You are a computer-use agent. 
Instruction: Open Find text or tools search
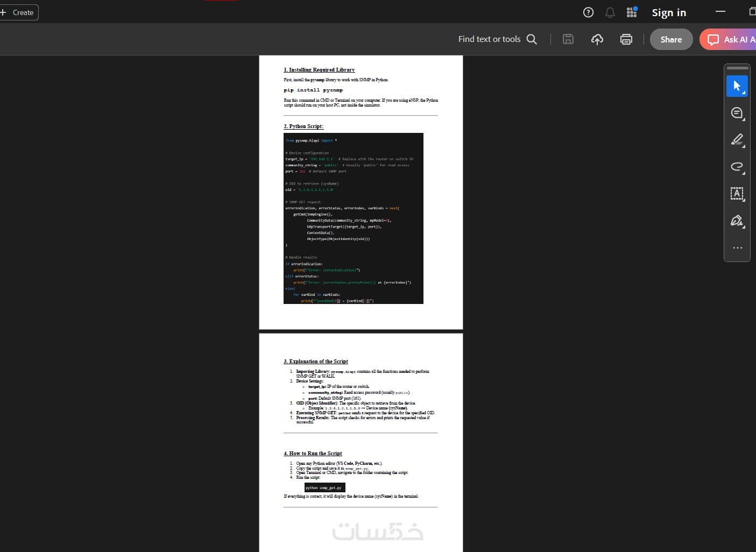click(x=498, y=39)
